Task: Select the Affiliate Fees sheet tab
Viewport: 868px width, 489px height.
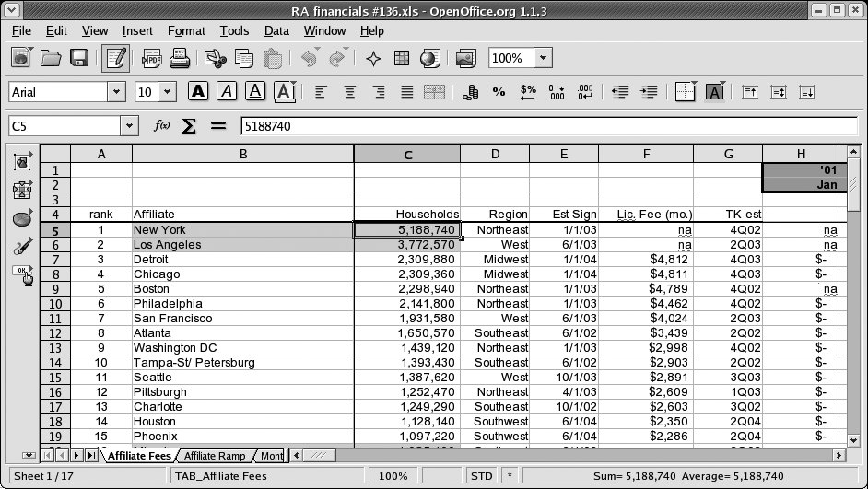Action: (139, 456)
